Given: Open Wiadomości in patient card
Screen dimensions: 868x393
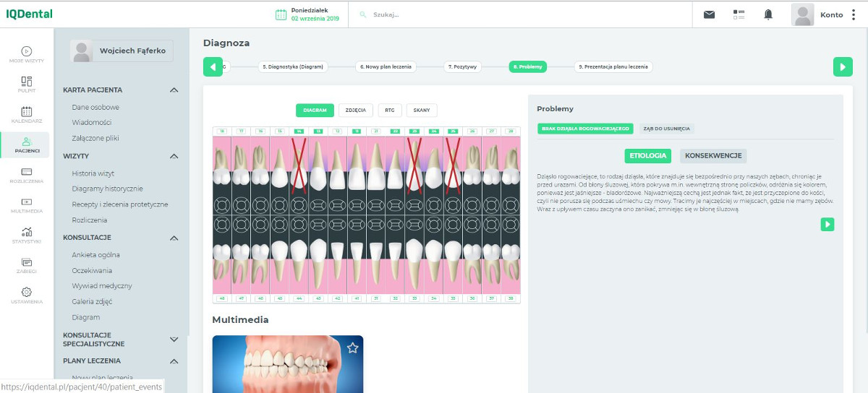Looking at the screenshot, I should pos(92,123).
